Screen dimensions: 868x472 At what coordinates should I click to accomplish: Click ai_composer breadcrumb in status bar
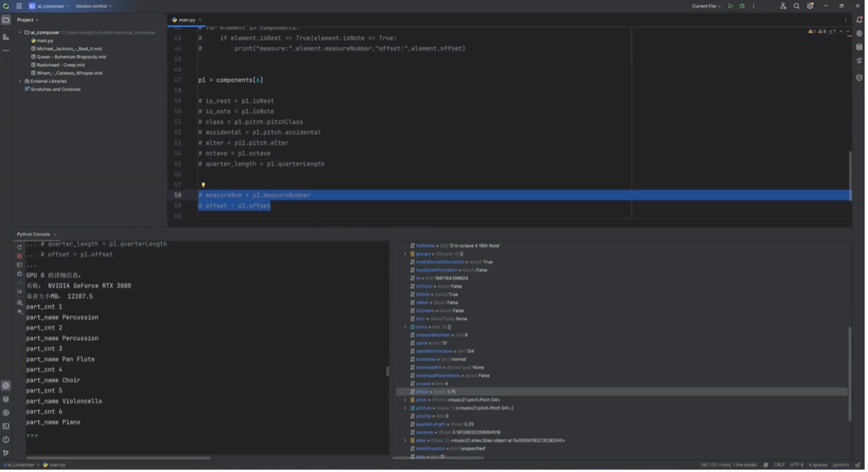20,467
